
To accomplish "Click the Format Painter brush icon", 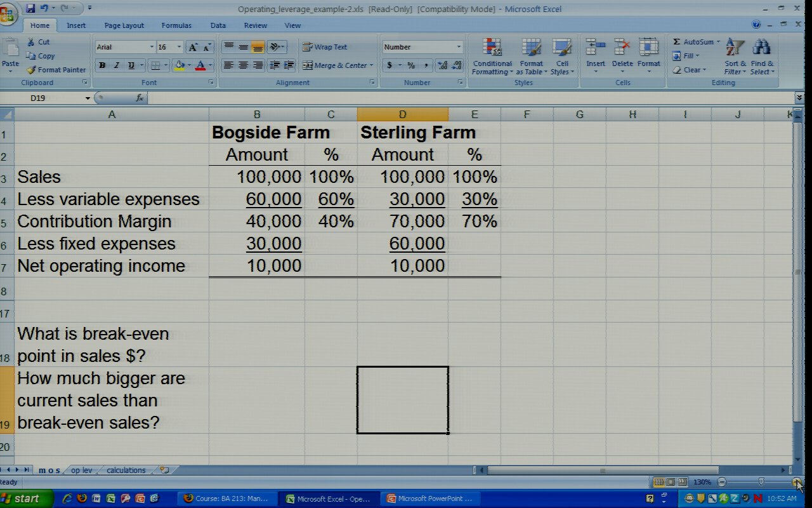I will point(31,70).
